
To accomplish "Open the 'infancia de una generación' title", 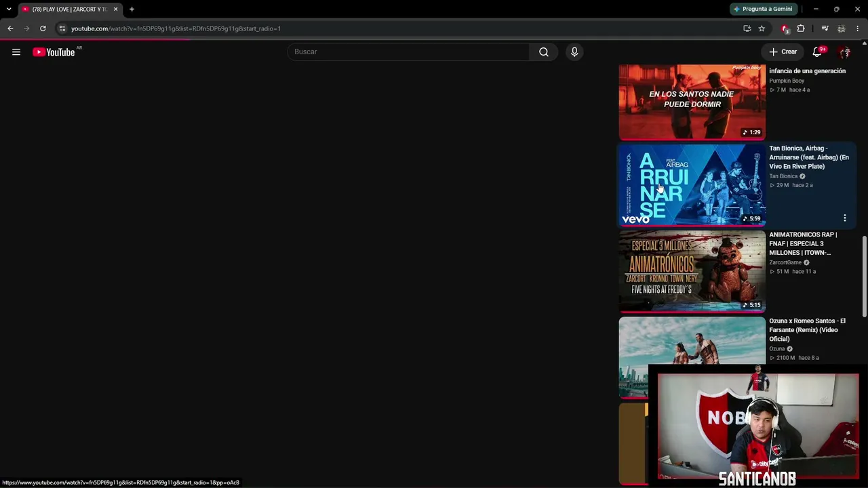I will coord(808,71).
